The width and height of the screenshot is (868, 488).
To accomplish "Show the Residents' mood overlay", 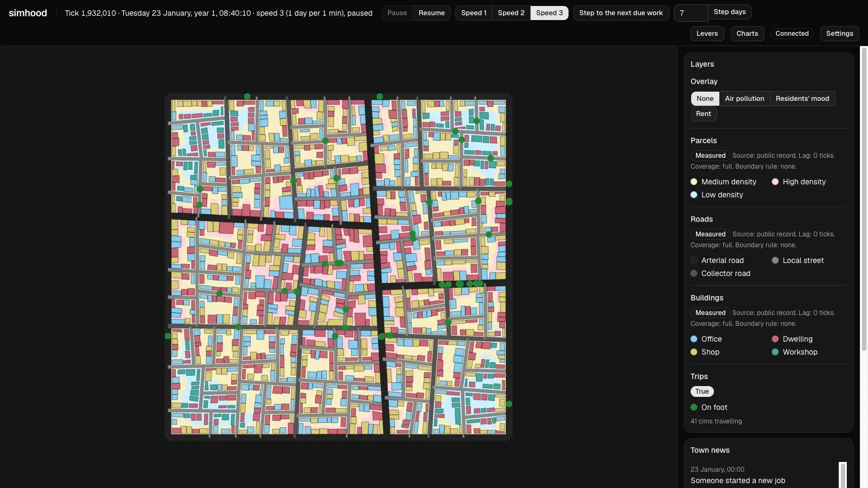I will pos(802,99).
